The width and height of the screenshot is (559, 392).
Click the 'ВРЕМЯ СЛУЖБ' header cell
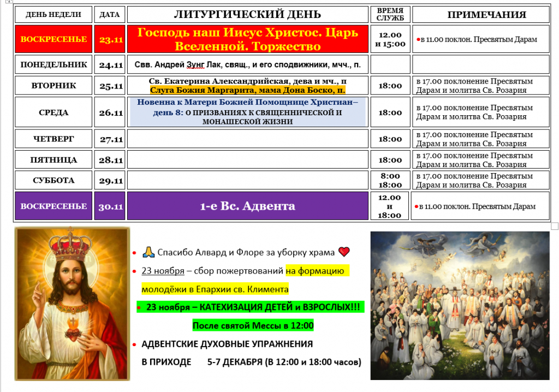[x=390, y=15]
